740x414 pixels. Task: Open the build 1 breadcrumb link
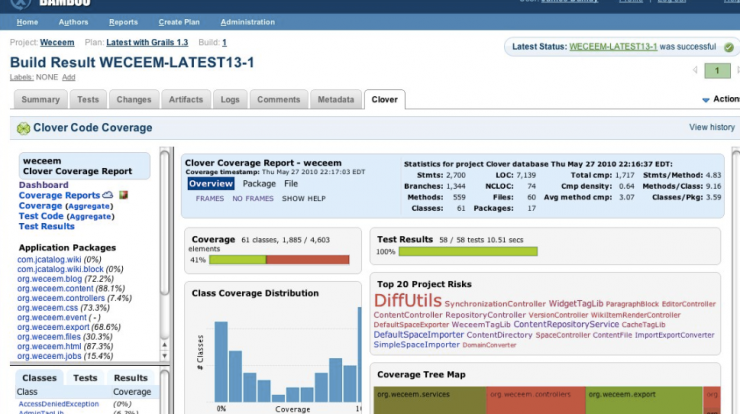(x=224, y=42)
